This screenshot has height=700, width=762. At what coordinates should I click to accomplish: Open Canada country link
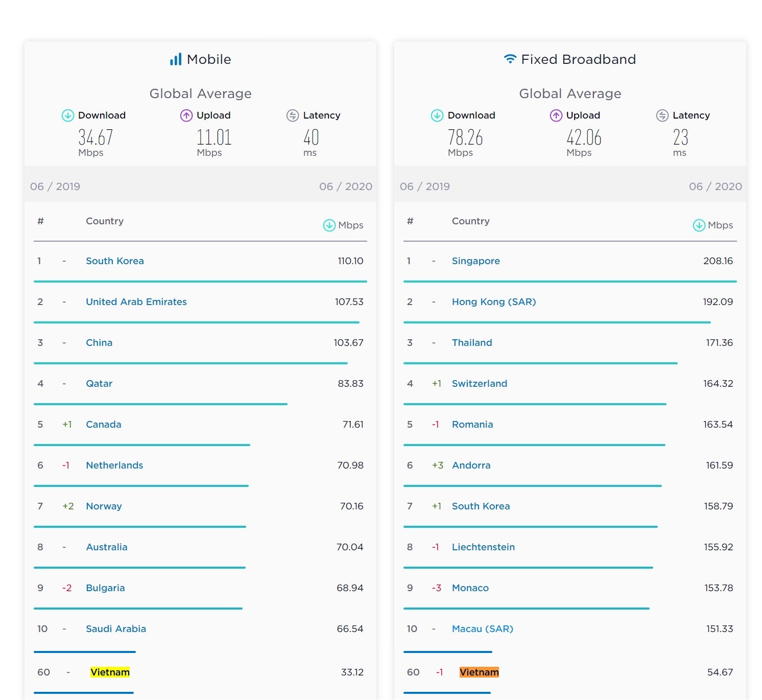104,425
